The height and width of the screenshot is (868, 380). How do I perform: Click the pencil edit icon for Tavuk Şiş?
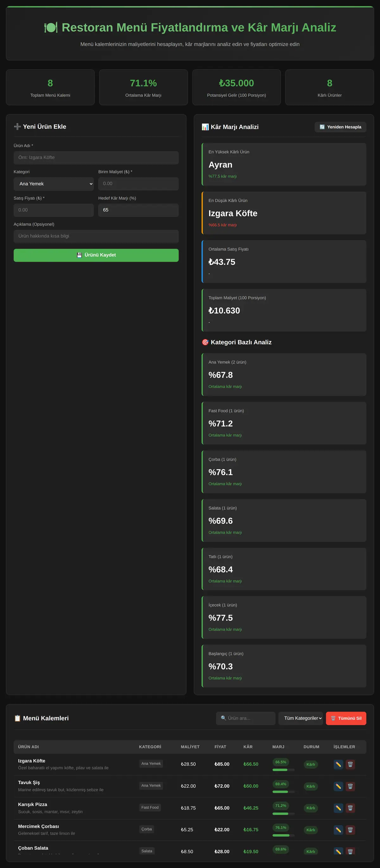point(338,786)
